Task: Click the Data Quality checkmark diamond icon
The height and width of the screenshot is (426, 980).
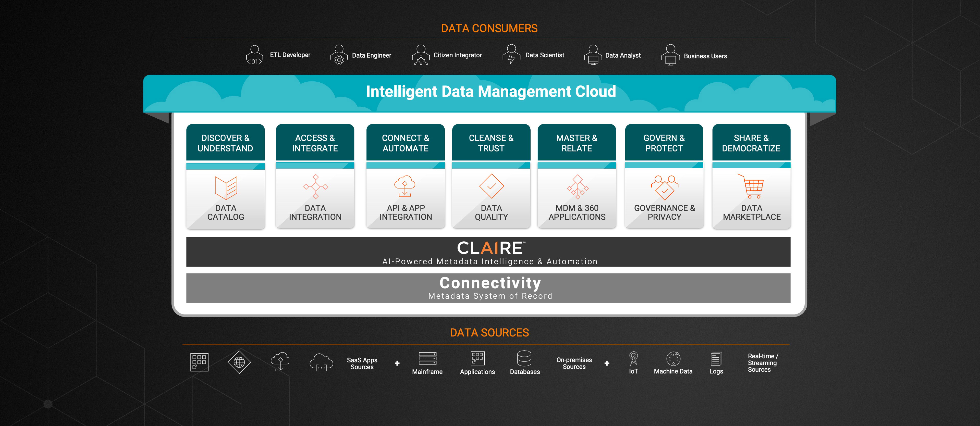Action: coord(491,186)
